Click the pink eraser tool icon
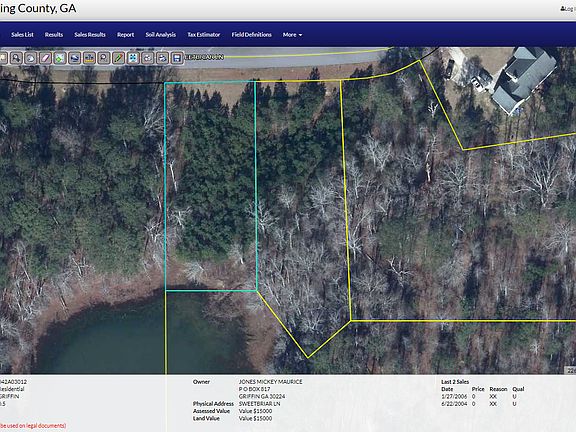This screenshot has width=576, height=432. (x=45, y=58)
